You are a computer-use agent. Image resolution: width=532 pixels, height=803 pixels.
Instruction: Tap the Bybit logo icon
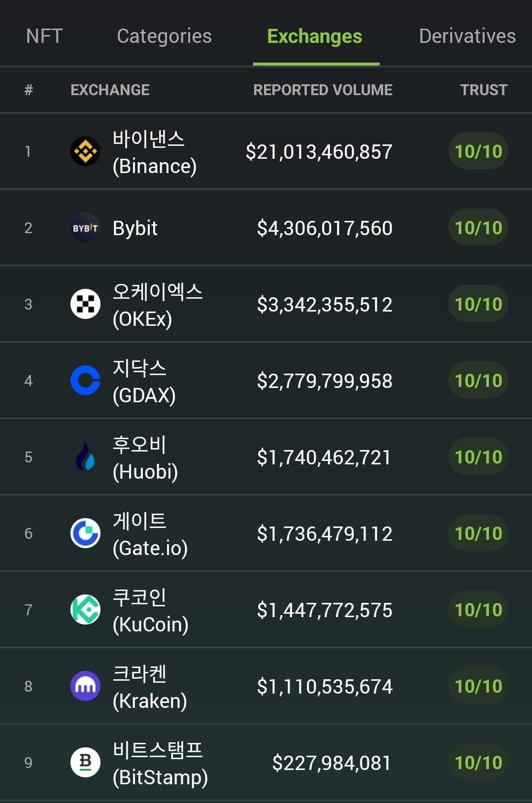(85, 228)
